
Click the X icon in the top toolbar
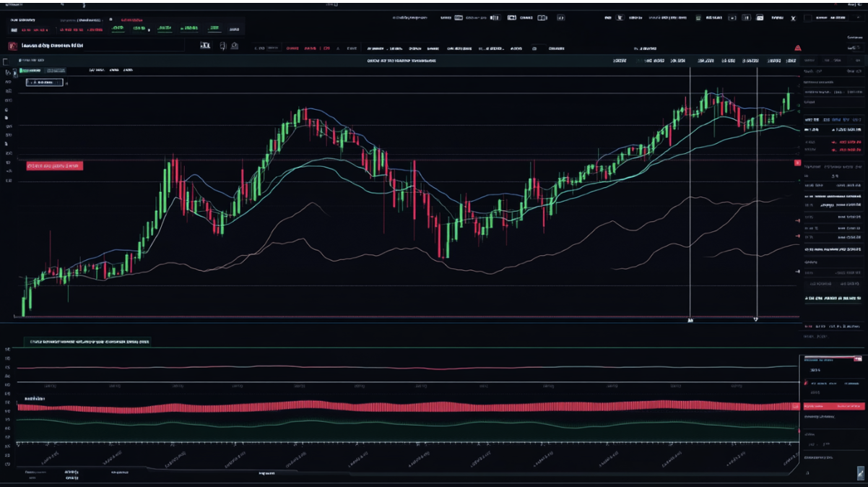793,17
